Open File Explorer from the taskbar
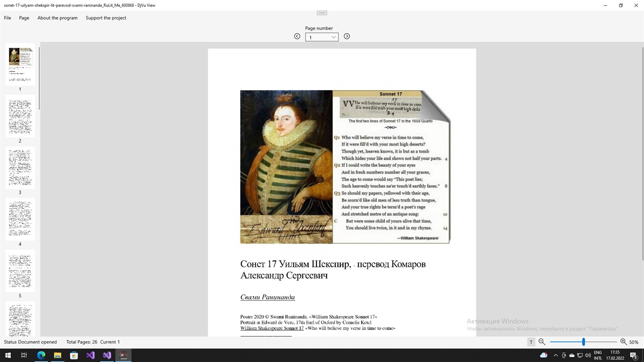Screen dimensions: 644x362 pyautogui.click(x=58, y=355)
